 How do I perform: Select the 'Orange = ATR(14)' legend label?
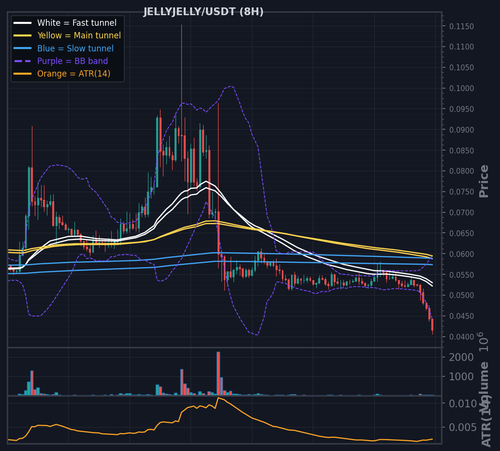[x=74, y=74]
